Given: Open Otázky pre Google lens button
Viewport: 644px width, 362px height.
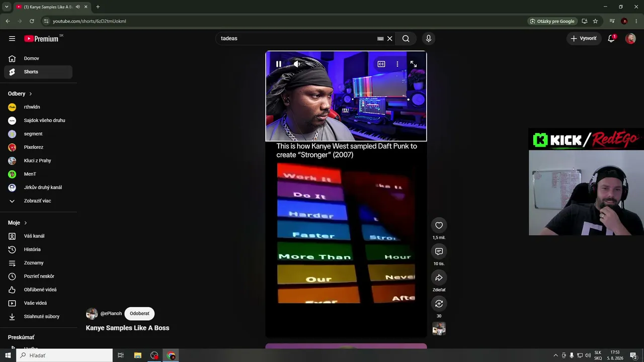Looking at the screenshot, I should point(552,21).
